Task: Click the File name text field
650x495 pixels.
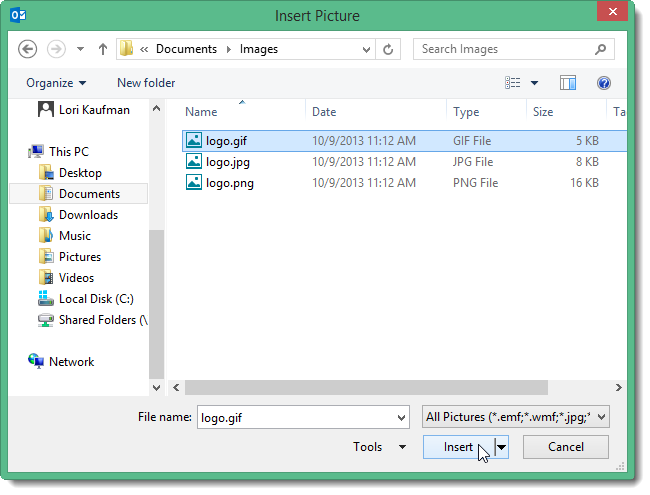Action: click(303, 417)
